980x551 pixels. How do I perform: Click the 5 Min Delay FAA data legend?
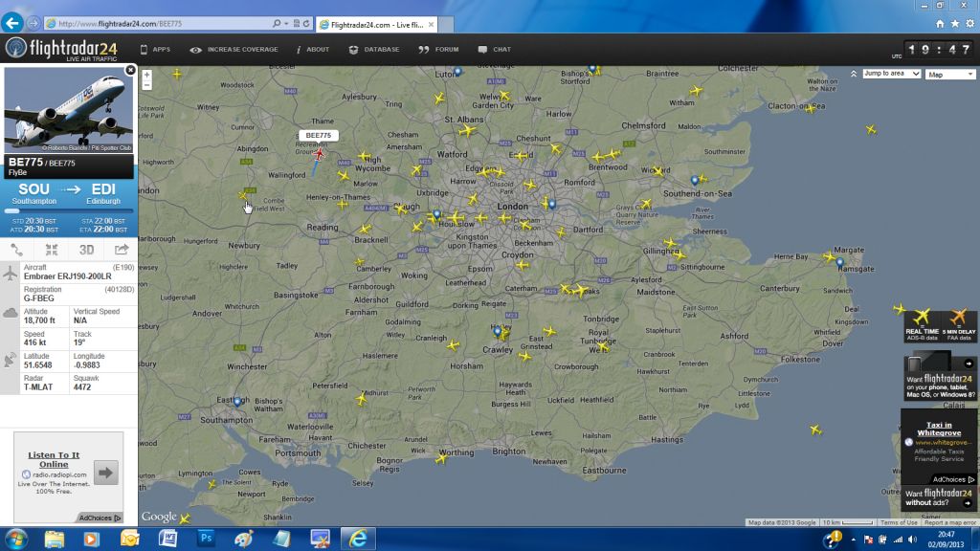(x=959, y=326)
